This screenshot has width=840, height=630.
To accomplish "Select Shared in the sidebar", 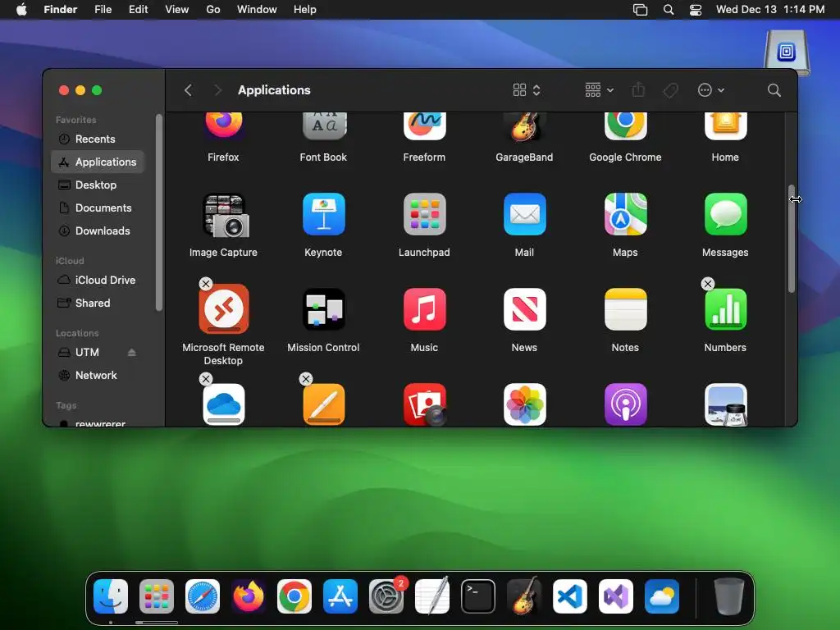I will 98,304.
